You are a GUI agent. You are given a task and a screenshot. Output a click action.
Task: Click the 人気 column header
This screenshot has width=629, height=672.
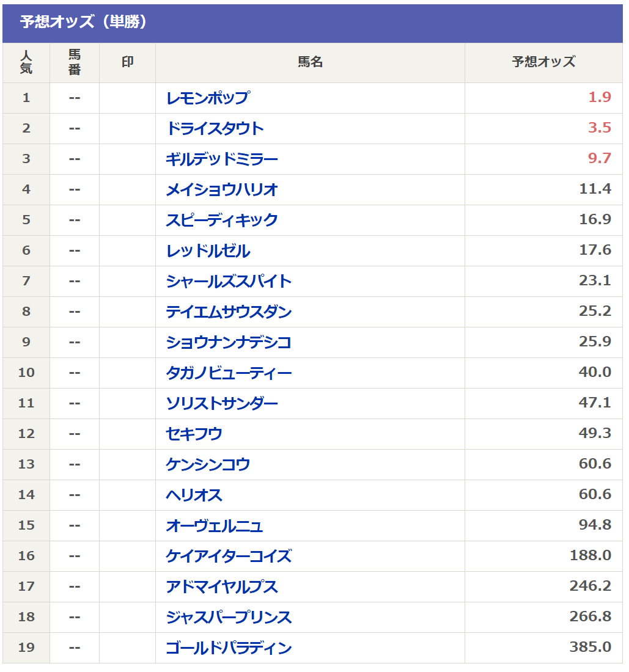26,62
